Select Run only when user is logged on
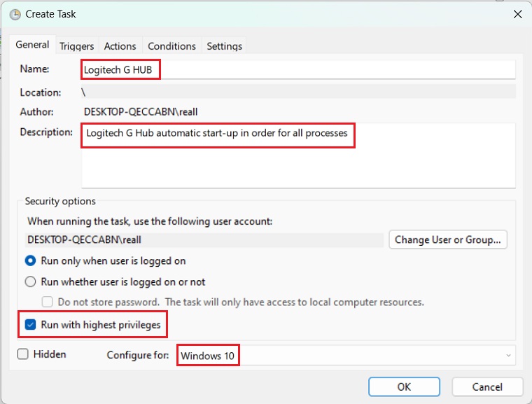Viewport: 532px width, 404px height. (31, 261)
